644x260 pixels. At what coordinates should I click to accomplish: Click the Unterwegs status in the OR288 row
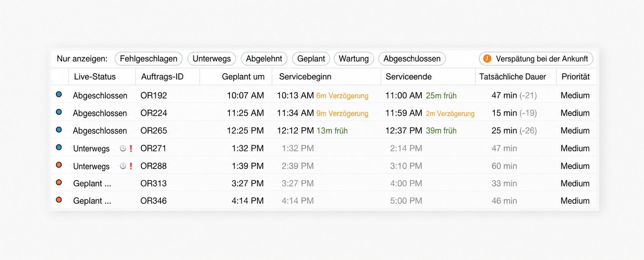pyautogui.click(x=91, y=166)
